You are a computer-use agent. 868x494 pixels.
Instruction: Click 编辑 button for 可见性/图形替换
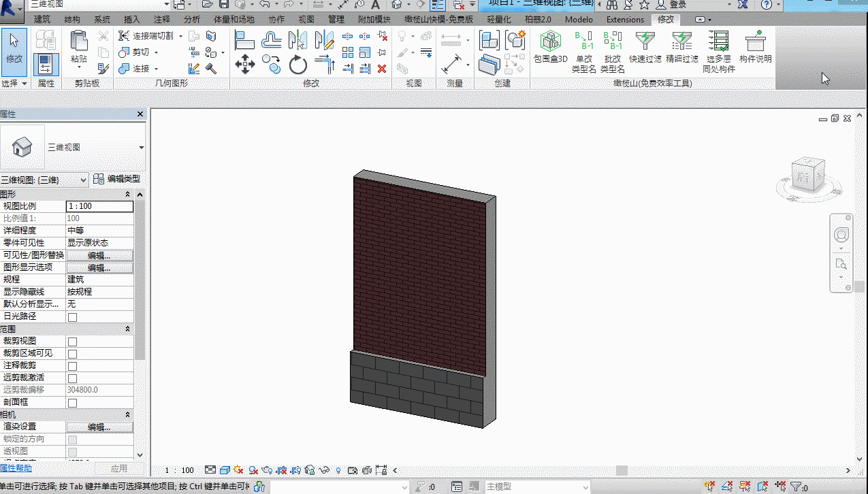(99, 256)
